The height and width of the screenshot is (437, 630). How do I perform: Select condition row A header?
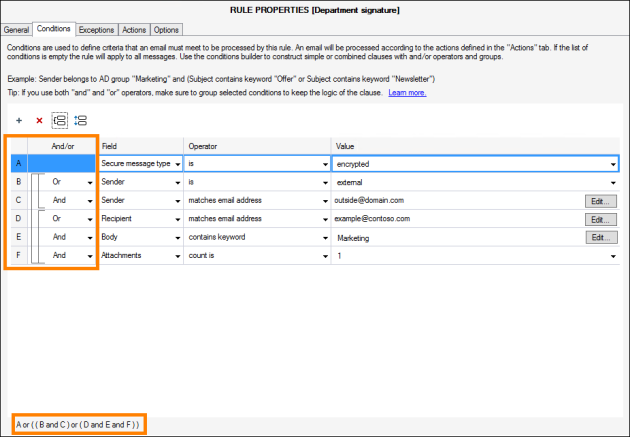[18, 163]
